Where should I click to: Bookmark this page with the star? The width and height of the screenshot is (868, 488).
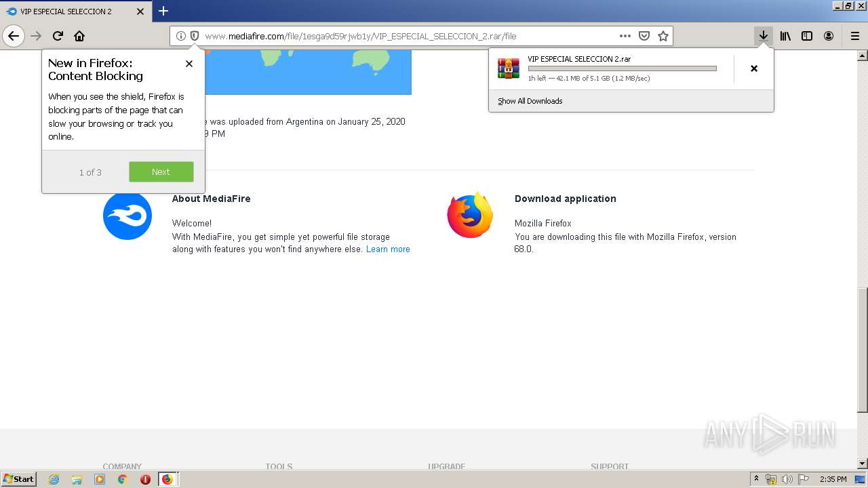663,36
